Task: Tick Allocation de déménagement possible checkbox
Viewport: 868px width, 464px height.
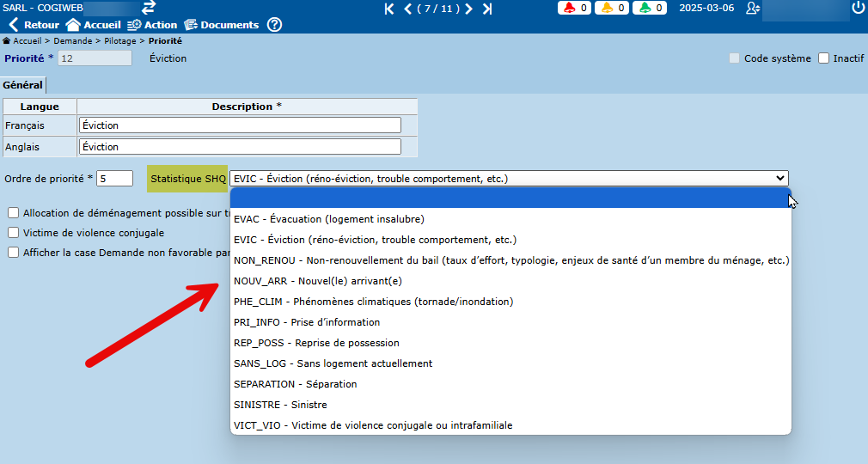Action: pos(14,212)
